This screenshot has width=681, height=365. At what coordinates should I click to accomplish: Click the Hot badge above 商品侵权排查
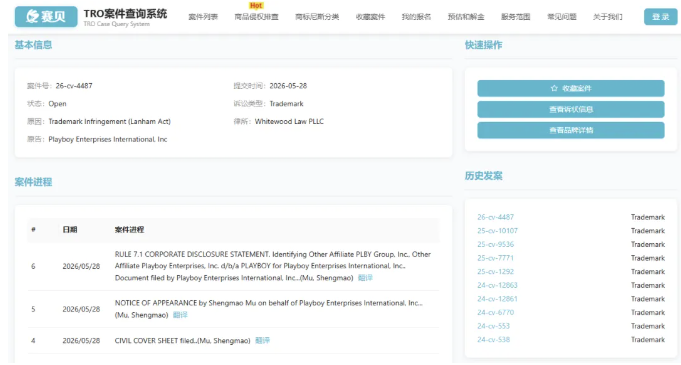click(x=256, y=6)
